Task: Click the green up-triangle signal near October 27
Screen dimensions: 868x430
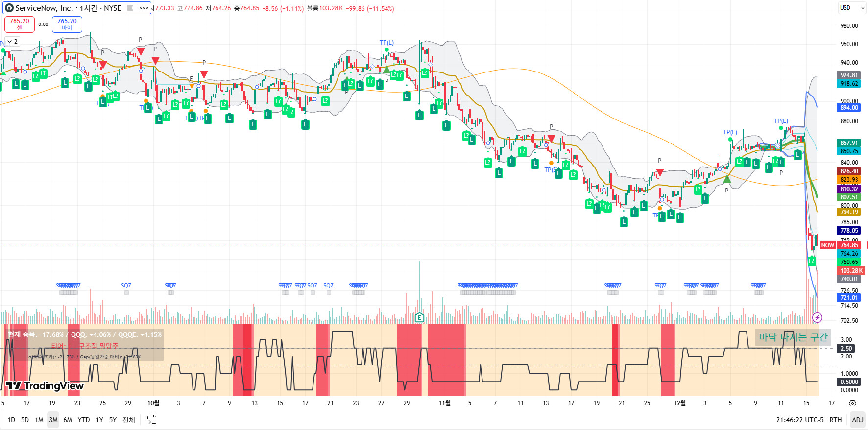Action: [x=386, y=70]
